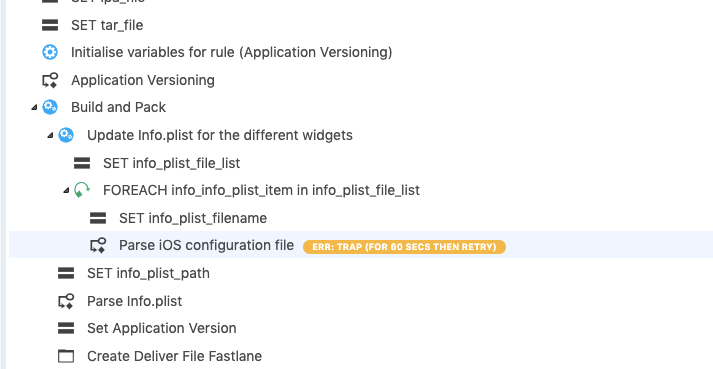The height and width of the screenshot is (369, 713).
Task: Click the Update Info.plist blue gears icon
Action: (x=66, y=135)
